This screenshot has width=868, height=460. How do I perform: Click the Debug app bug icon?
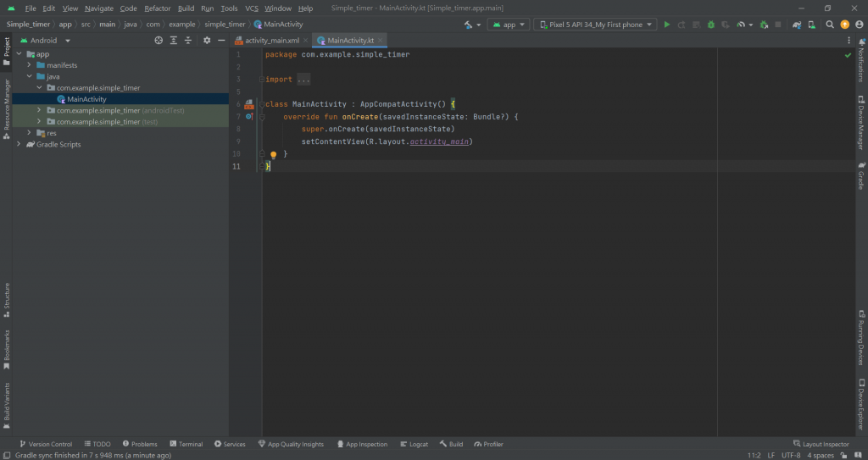point(710,25)
